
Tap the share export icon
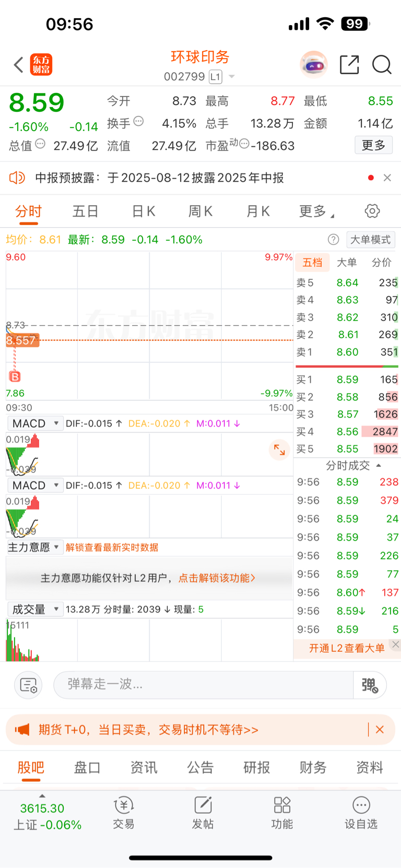(x=349, y=65)
